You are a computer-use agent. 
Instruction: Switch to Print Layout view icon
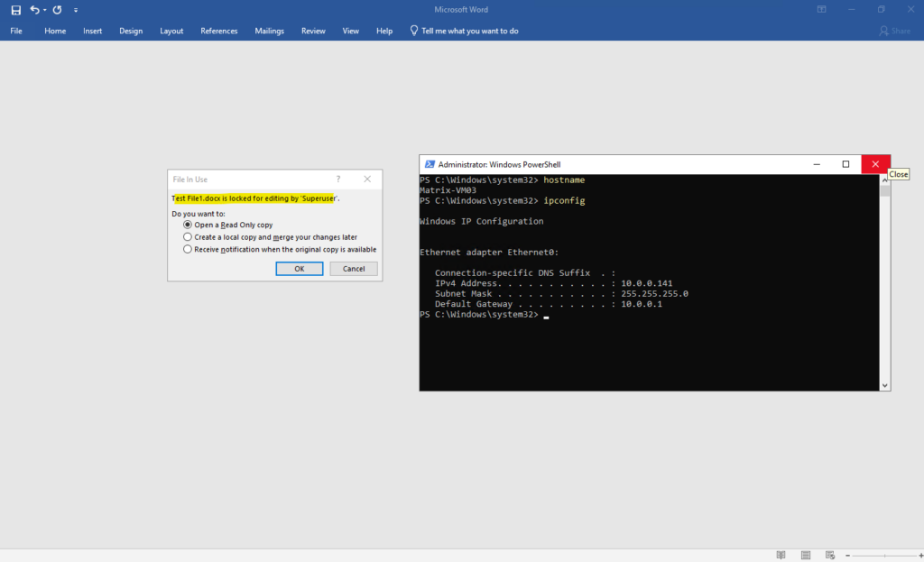(805, 555)
